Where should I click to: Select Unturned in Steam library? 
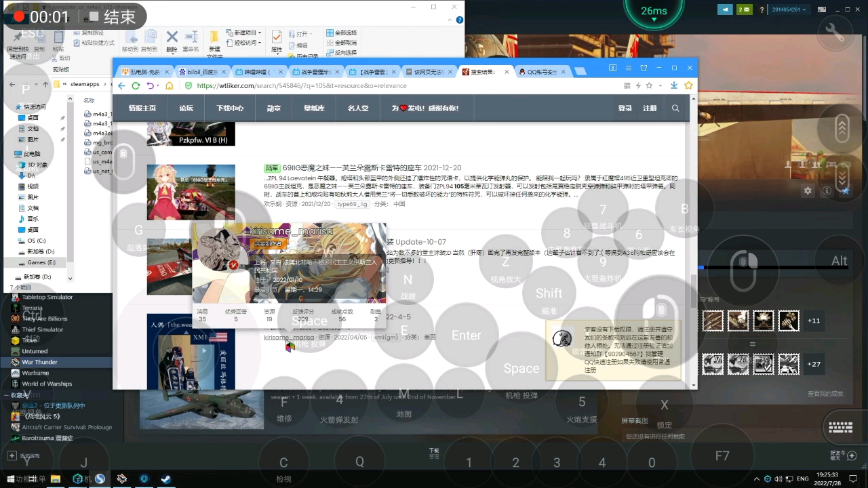coord(56,351)
